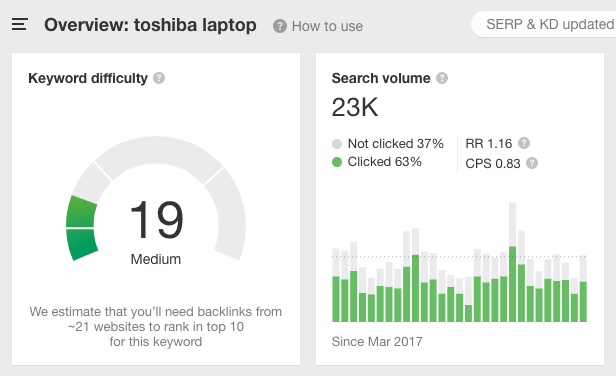
Task: Click the Medium difficulty label
Action: (x=156, y=259)
